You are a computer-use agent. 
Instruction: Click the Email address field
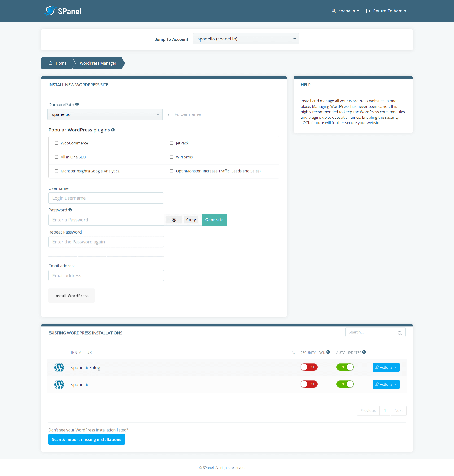[x=106, y=275]
